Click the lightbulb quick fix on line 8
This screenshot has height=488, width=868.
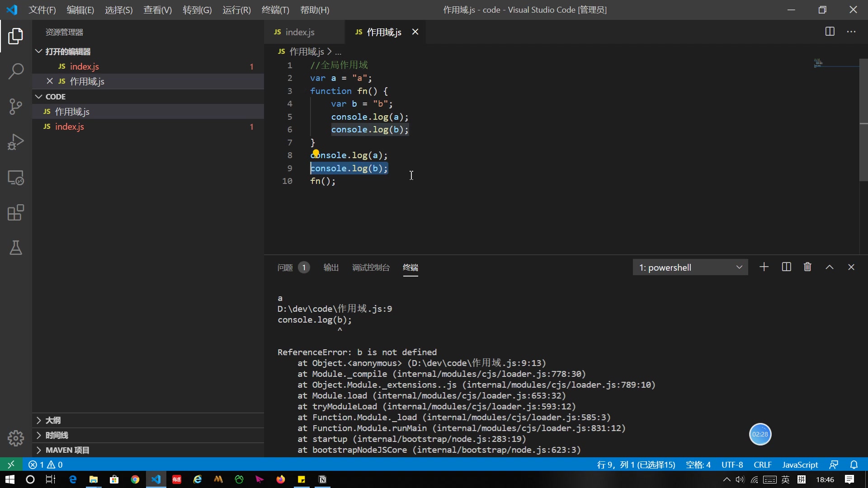[x=316, y=153]
